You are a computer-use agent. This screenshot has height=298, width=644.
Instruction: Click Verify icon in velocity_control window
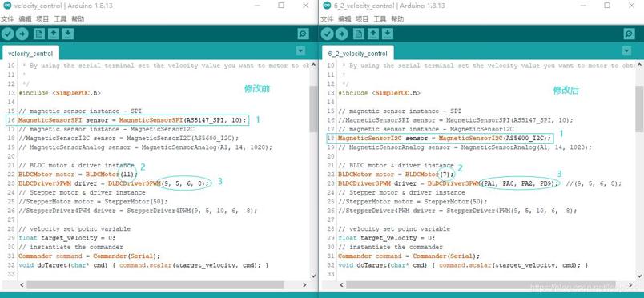coord(7,34)
